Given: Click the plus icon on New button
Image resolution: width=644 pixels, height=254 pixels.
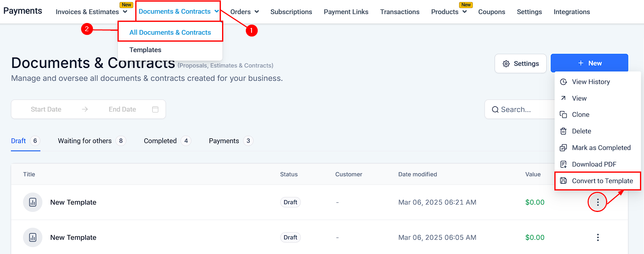Looking at the screenshot, I should point(581,63).
